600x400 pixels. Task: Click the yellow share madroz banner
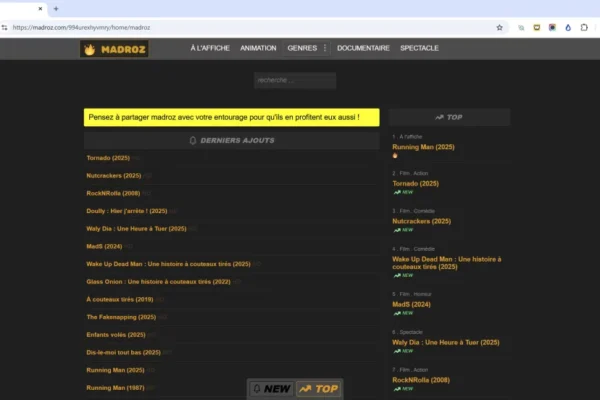[x=232, y=117]
